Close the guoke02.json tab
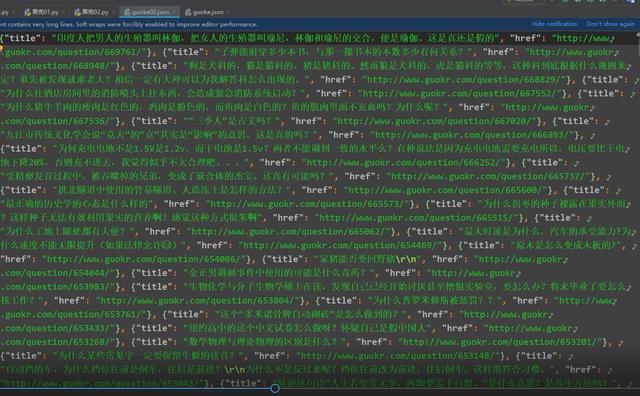Image resolution: width=640 pixels, height=396 pixels. tap(174, 12)
